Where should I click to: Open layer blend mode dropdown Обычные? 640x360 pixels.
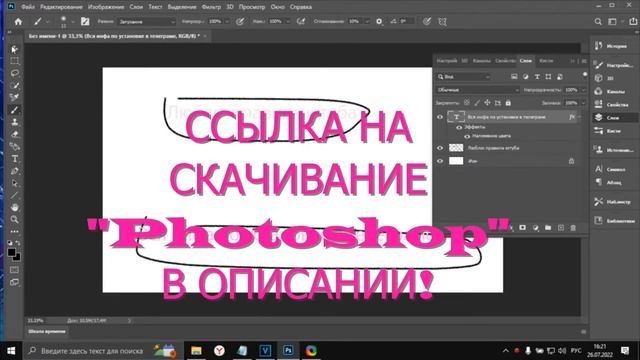click(x=478, y=90)
